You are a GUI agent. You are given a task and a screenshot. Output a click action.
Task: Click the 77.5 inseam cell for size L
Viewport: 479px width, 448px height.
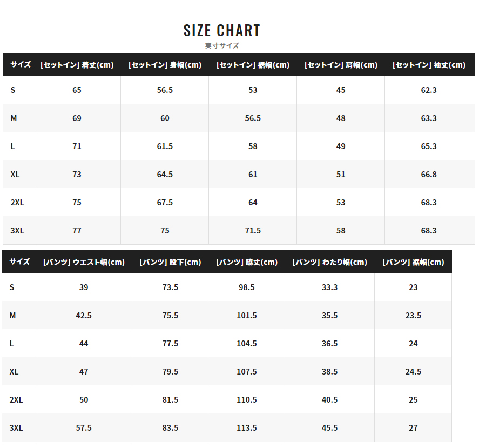pyautogui.click(x=170, y=343)
